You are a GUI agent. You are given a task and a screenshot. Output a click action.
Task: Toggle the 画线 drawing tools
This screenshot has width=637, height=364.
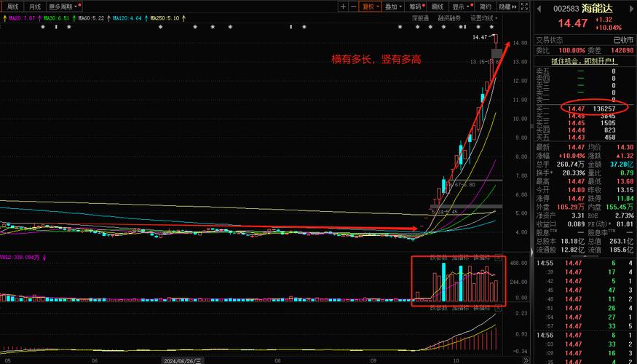pos(437,7)
